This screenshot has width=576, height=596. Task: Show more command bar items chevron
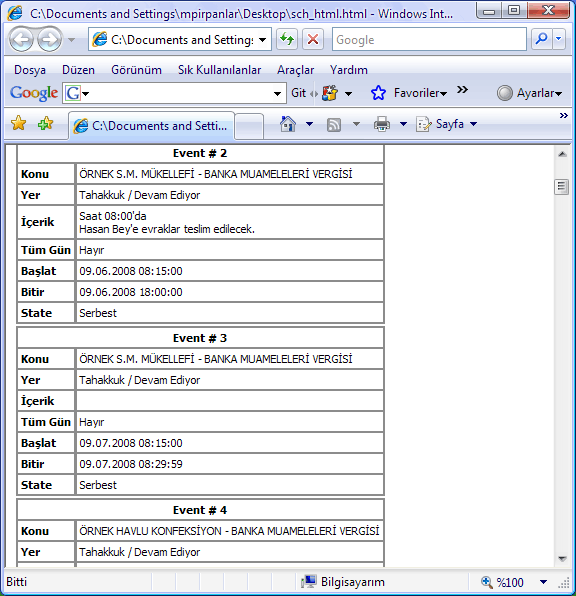point(563,116)
